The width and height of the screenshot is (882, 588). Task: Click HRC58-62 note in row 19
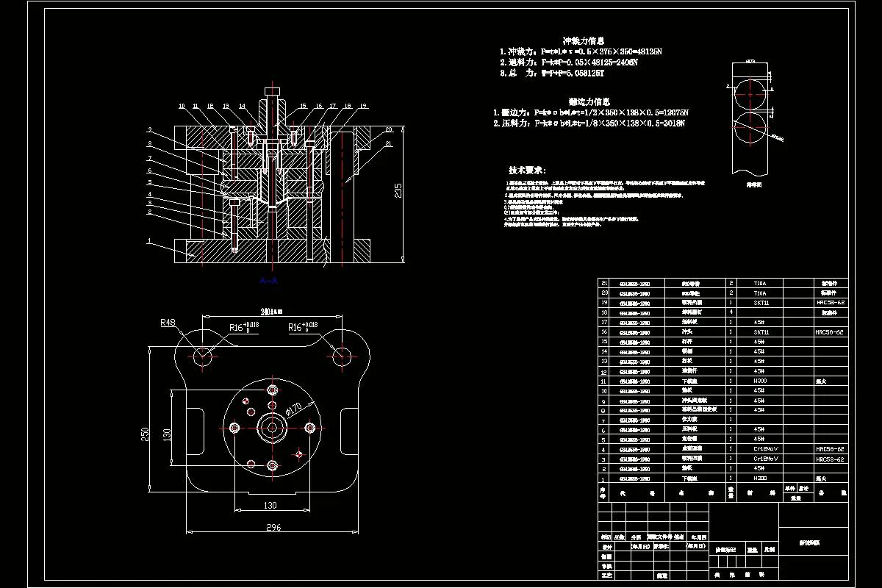coord(830,302)
